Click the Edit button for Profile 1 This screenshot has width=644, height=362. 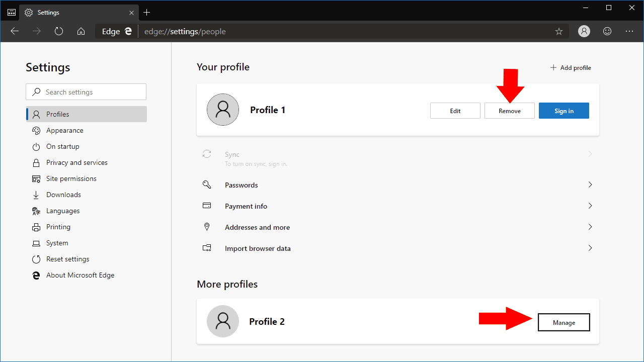(455, 111)
